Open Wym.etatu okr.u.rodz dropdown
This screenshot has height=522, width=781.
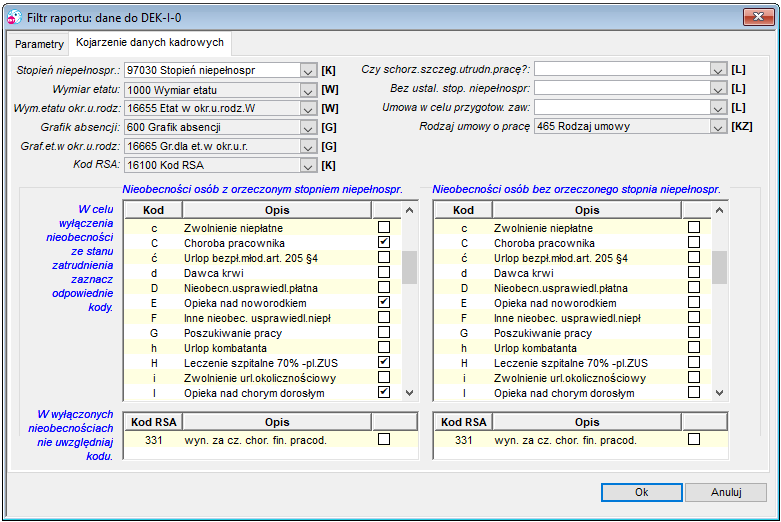point(308,109)
